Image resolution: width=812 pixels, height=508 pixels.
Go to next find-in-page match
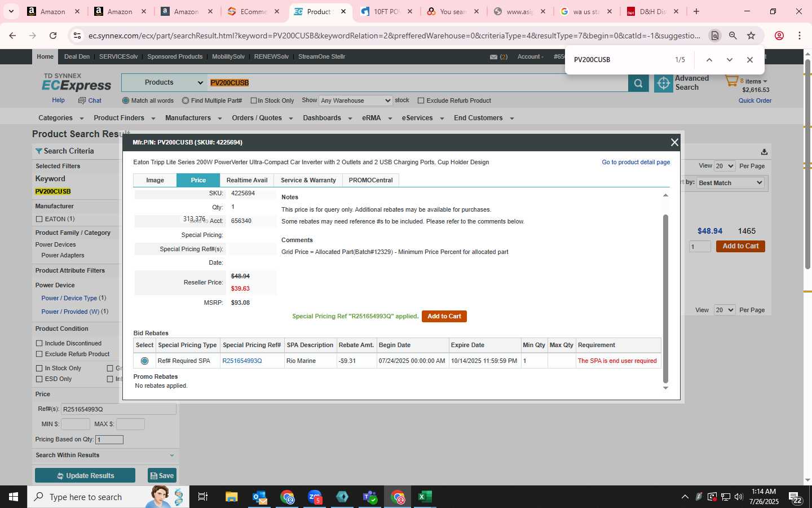tap(729, 60)
